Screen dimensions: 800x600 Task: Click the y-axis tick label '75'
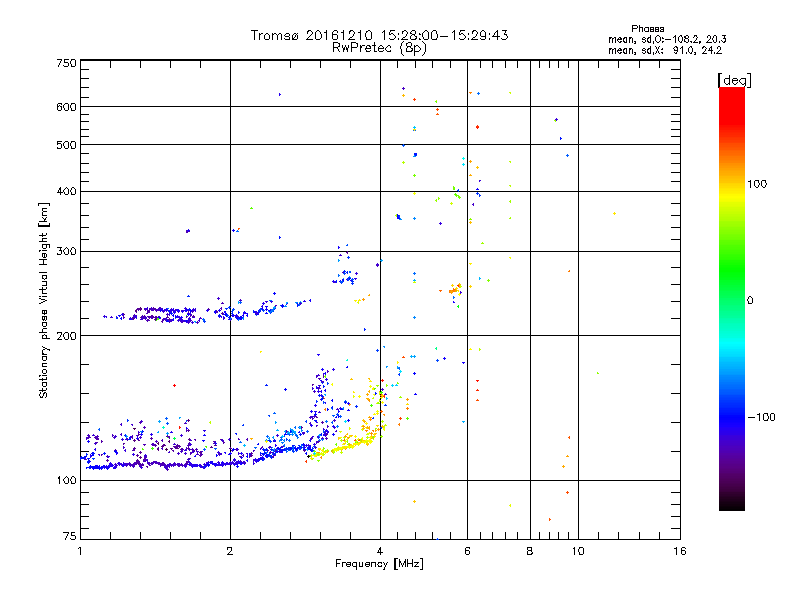pyautogui.click(x=70, y=536)
